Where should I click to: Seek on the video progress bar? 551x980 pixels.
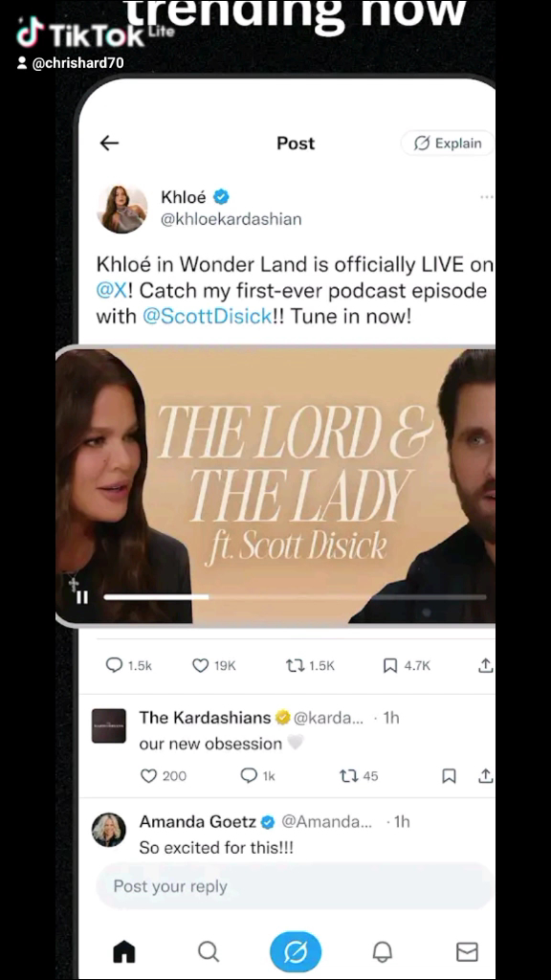(x=295, y=597)
